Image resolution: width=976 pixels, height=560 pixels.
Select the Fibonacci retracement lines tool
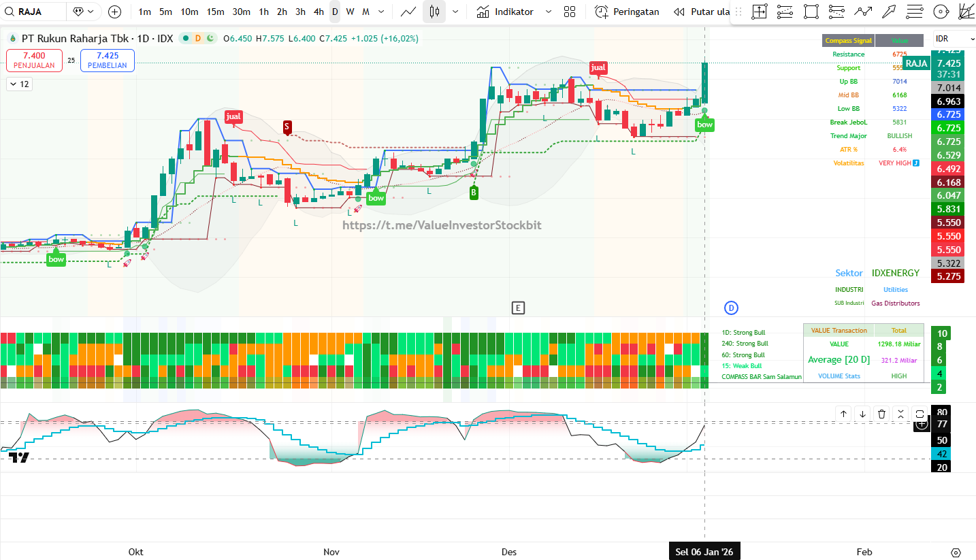coord(915,12)
